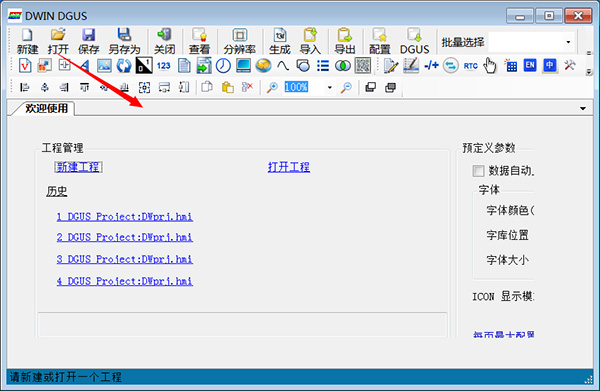This screenshot has width=600, height=391.
Task: Click the 100% zoom input field
Action: tap(304, 88)
